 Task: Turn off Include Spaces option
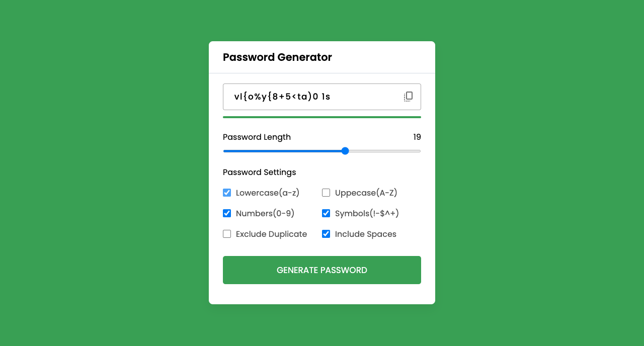click(x=326, y=234)
